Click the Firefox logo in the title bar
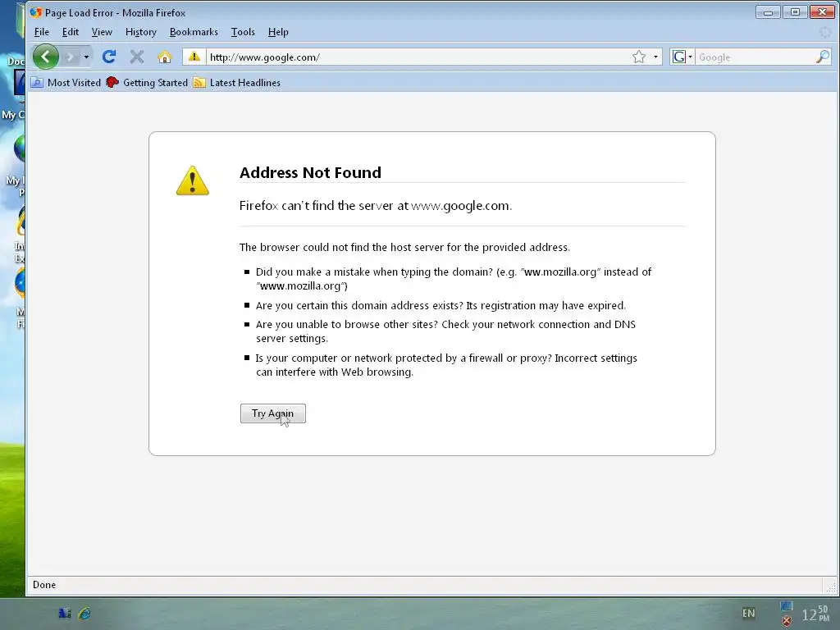Image resolution: width=840 pixels, height=630 pixels. (x=36, y=12)
